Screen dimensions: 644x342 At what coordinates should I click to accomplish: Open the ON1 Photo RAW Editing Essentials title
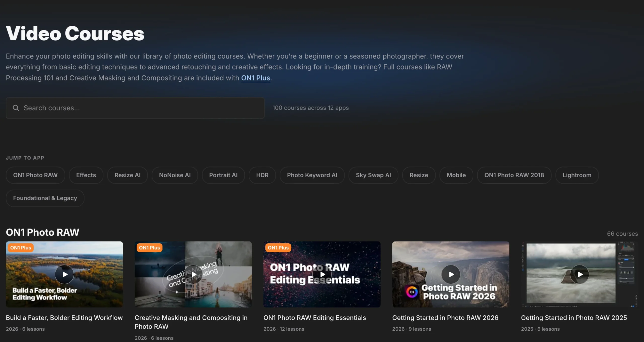pyautogui.click(x=315, y=318)
